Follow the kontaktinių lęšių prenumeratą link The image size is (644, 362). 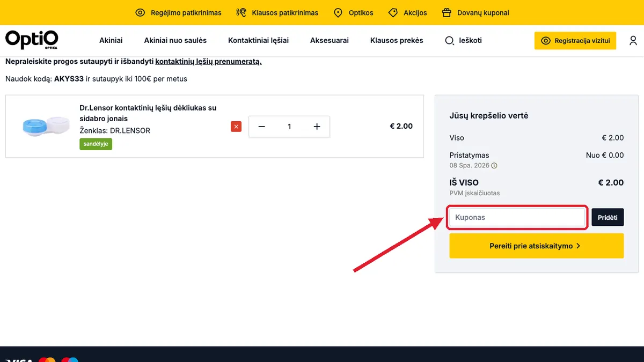[208, 62]
